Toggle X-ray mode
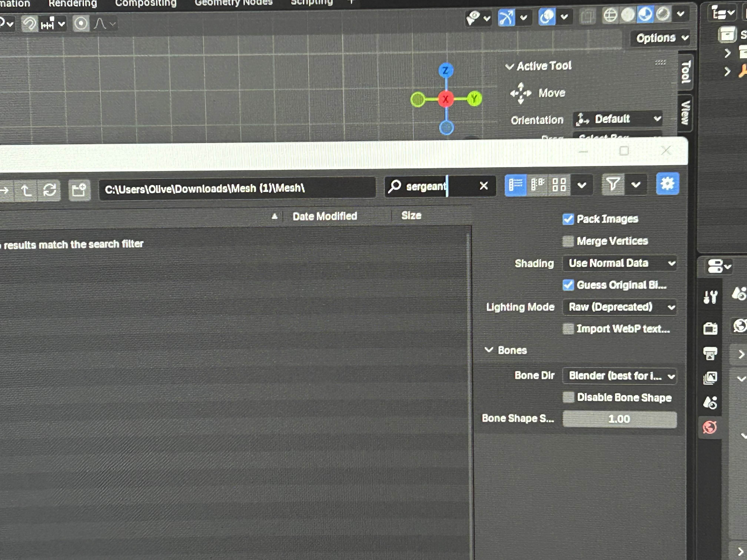The image size is (747, 560). coord(587,16)
